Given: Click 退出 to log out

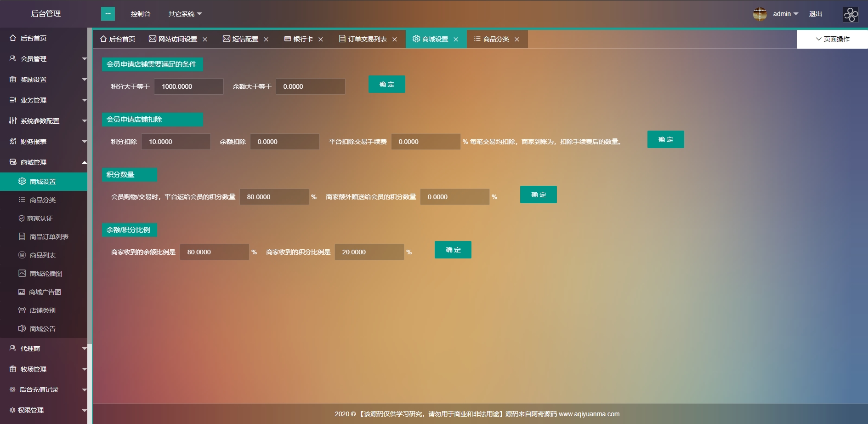Looking at the screenshot, I should [816, 14].
